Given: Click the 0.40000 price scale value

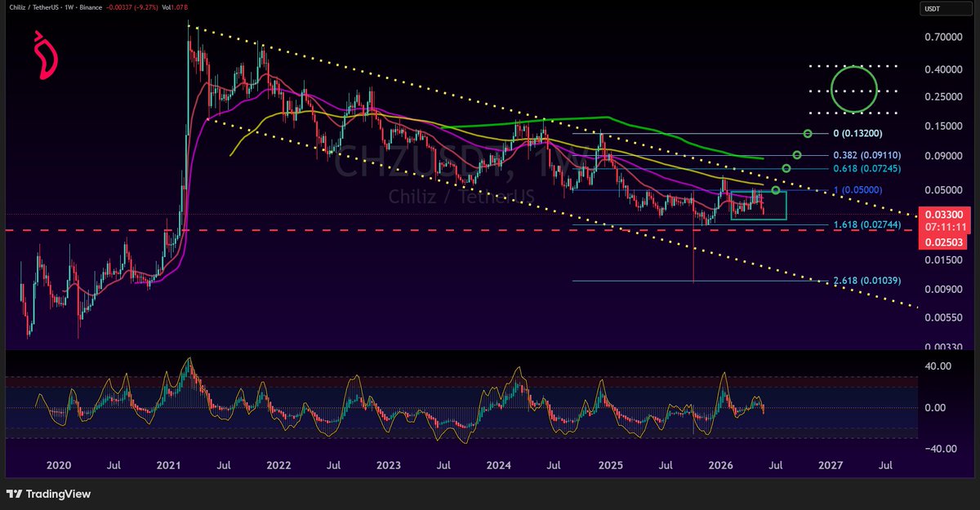Looking at the screenshot, I should [x=942, y=70].
